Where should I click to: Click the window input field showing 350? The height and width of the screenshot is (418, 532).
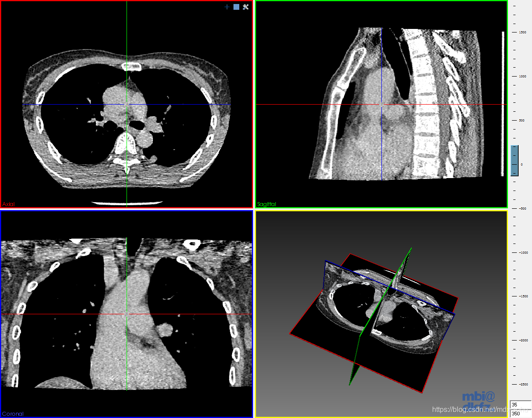[520, 414]
